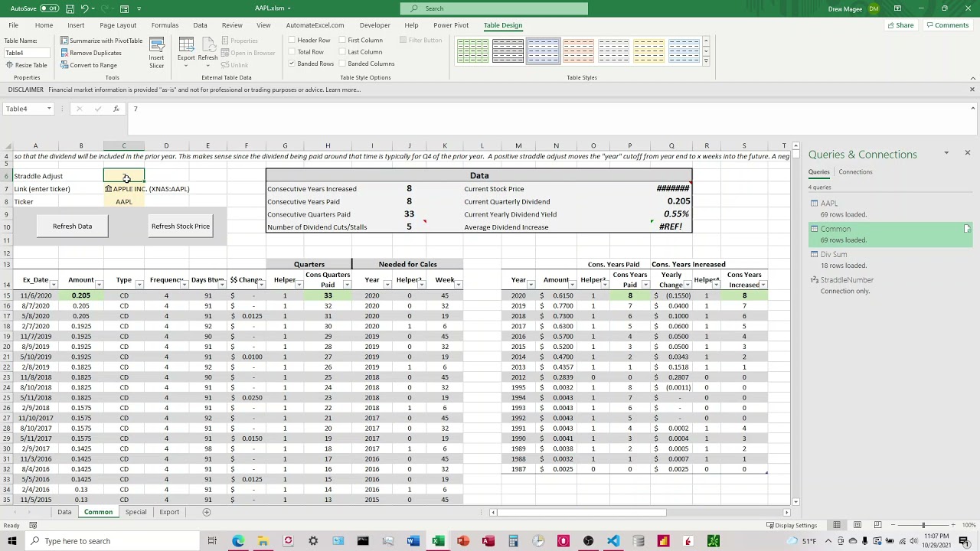Open Word from the taskbar
The image size is (980, 551).
point(413,541)
